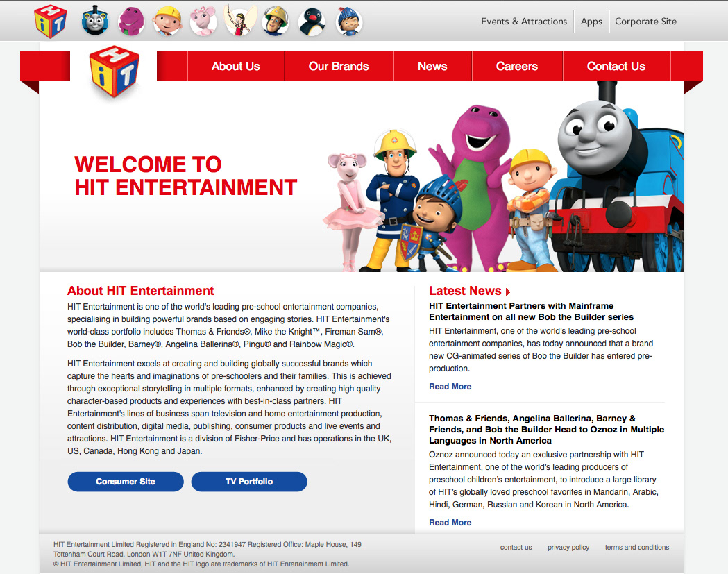This screenshot has width=728, height=574.
Task: Go to the Careers section
Action: tap(517, 66)
